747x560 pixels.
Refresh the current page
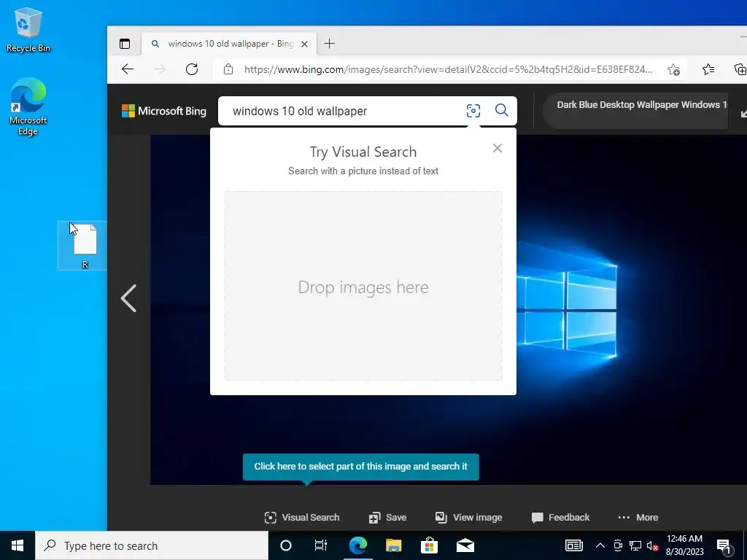tap(192, 69)
